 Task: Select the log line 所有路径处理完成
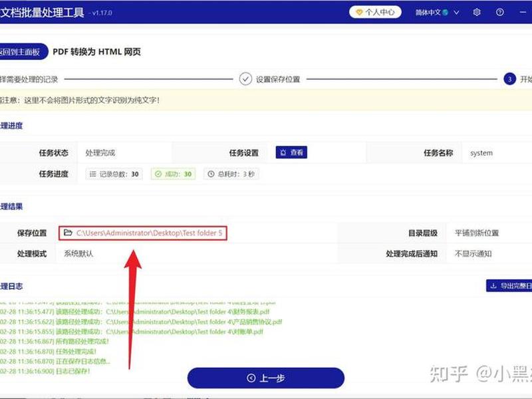point(55,341)
